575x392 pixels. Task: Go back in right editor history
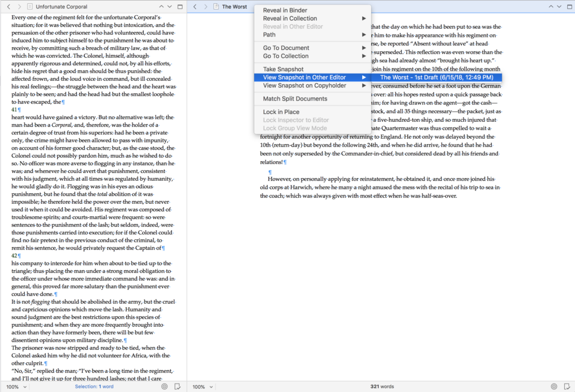click(x=195, y=7)
